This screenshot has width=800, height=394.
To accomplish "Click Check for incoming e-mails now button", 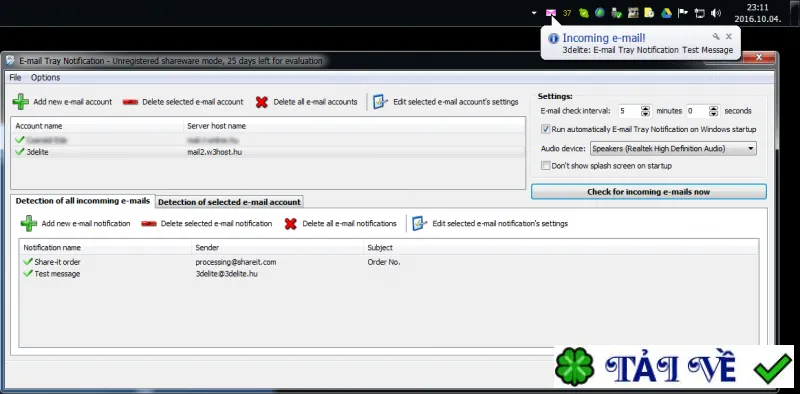I will coord(648,192).
